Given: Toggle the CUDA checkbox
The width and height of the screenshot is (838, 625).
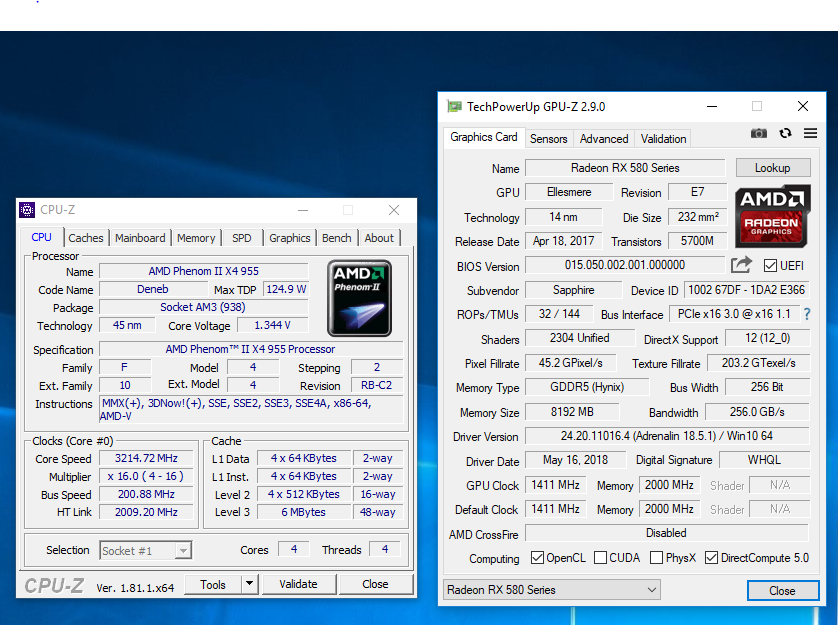Looking at the screenshot, I should 600,558.
